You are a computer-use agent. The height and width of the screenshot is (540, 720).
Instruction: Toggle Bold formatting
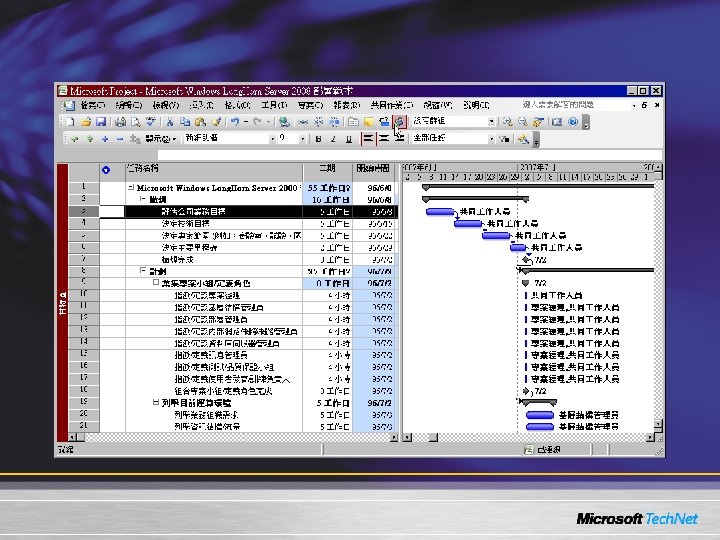tap(318, 139)
